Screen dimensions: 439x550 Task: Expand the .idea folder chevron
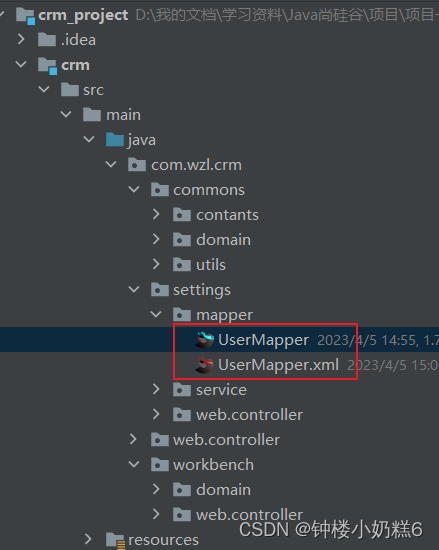21,39
